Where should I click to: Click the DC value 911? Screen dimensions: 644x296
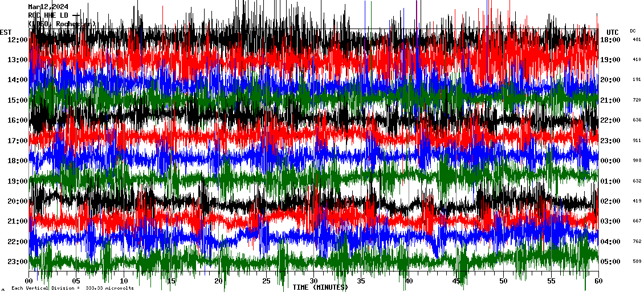pos(637,140)
